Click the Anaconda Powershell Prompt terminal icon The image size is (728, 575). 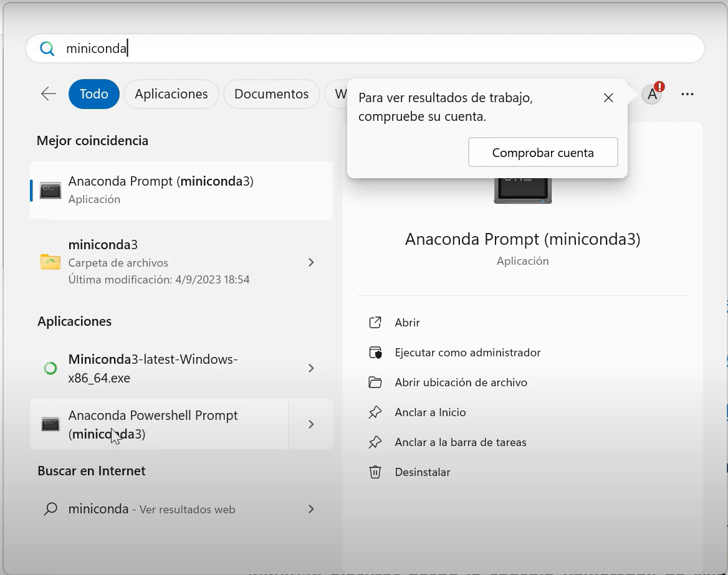tap(50, 424)
